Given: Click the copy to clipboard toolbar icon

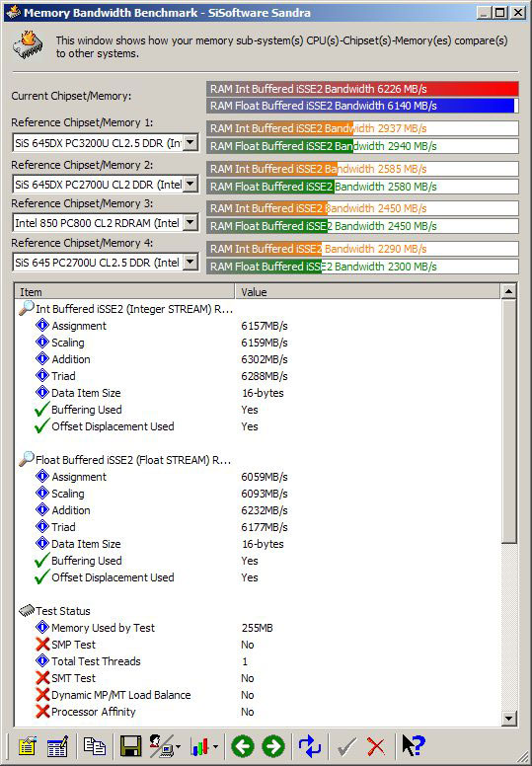Looking at the screenshot, I should pyautogui.click(x=95, y=746).
